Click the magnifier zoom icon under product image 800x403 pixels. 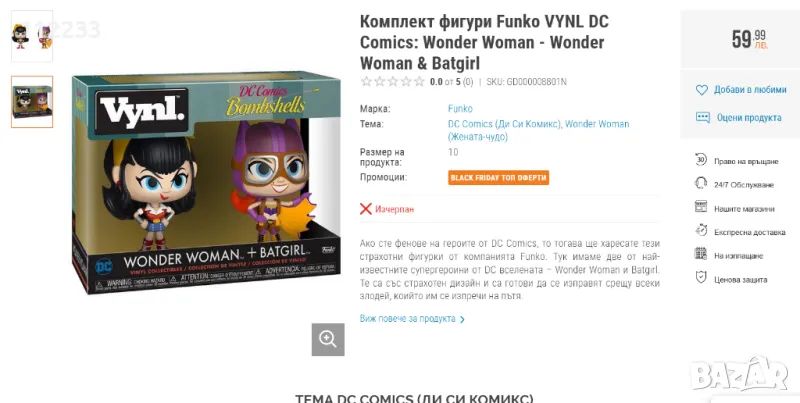pyautogui.click(x=328, y=339)
